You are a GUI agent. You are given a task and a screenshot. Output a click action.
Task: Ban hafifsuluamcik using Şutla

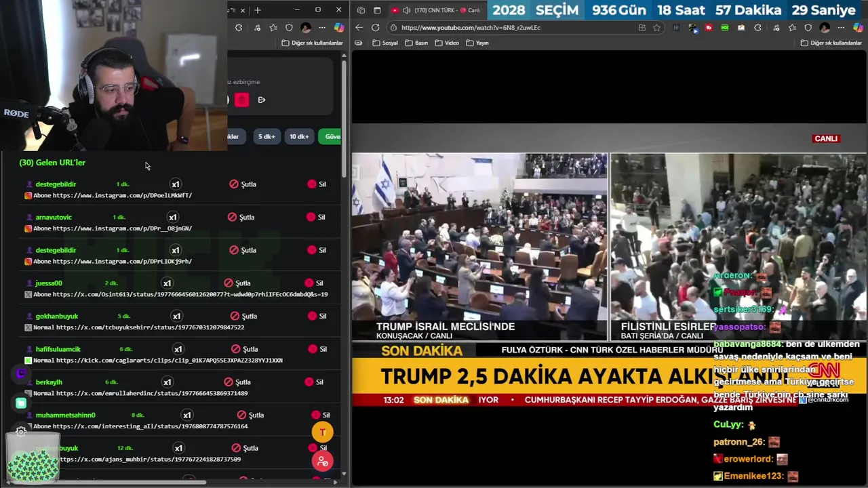click(x=243, y=349)
